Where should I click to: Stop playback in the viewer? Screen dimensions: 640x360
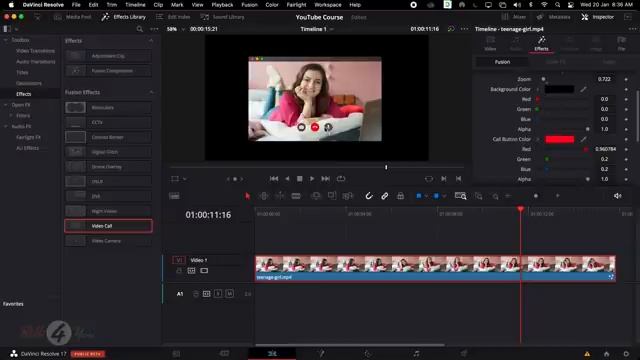(x=300, y=179)
